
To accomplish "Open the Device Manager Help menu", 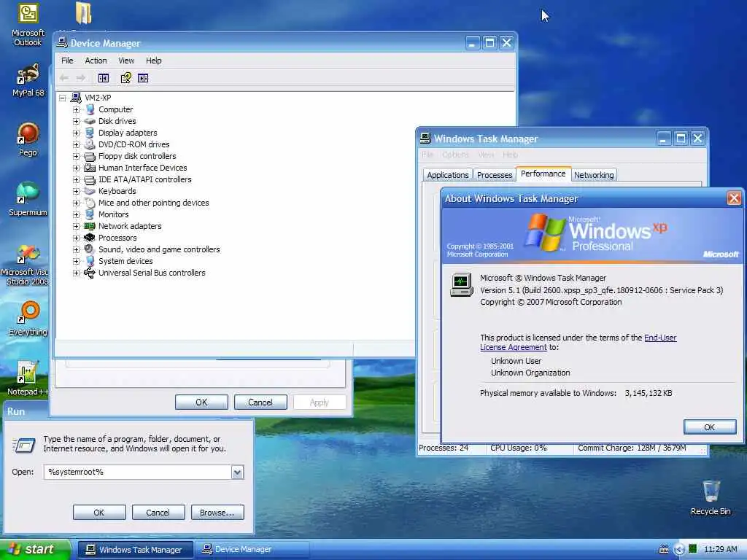I will 153,61.
